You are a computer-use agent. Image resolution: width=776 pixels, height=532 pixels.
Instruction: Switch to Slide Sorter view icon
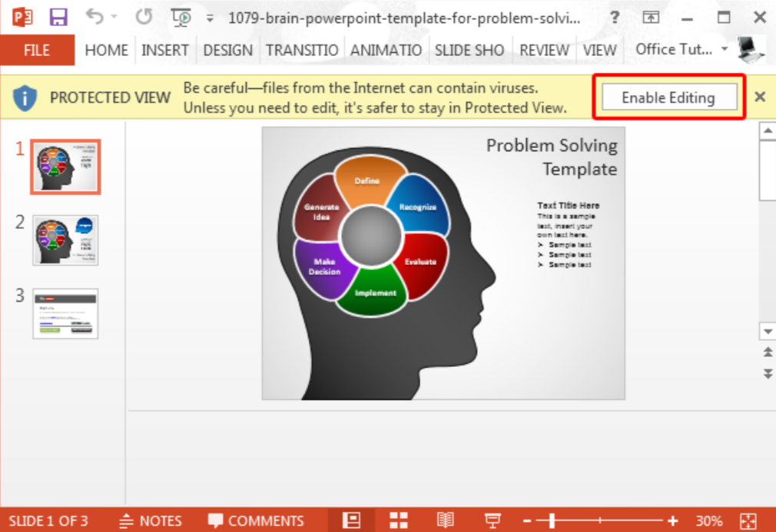[399, 520]
